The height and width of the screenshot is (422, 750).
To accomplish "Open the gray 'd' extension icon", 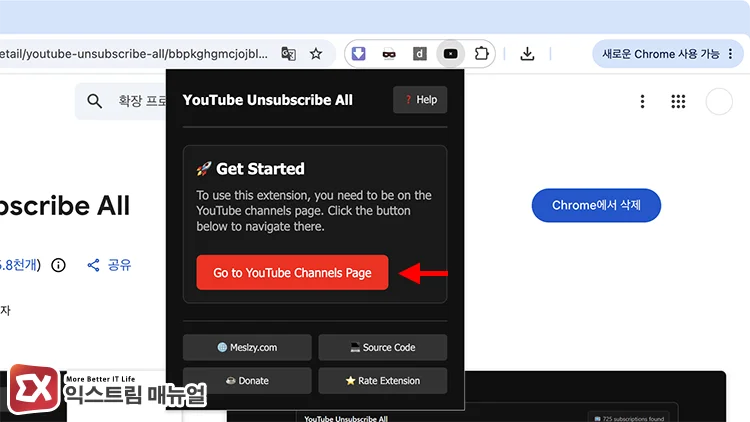I will (419, 54).
